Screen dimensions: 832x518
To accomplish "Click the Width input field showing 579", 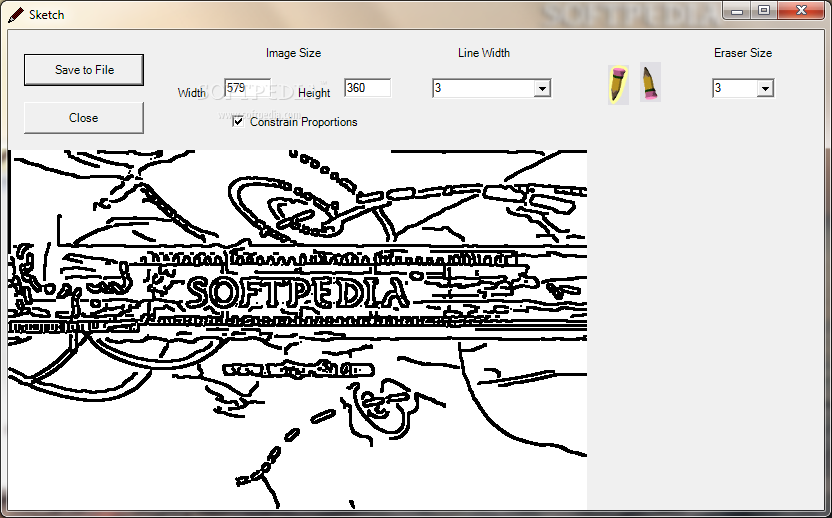I will point(247,88).
